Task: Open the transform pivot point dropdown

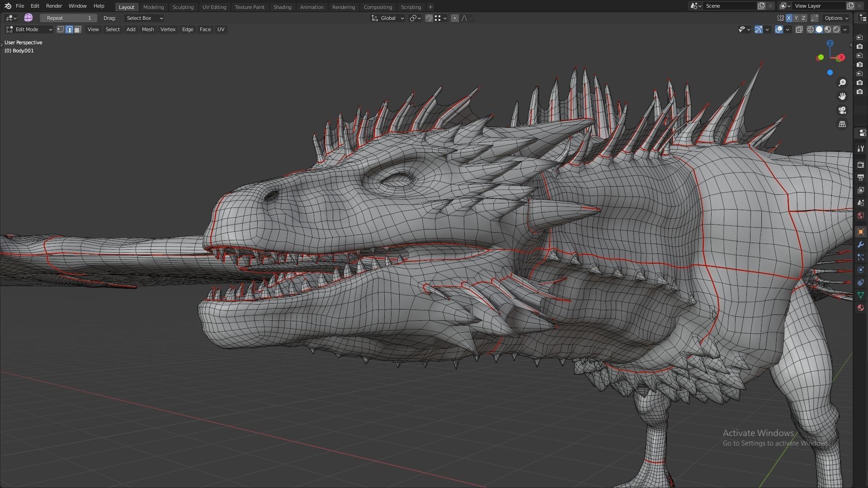Action: coord(415,18)
